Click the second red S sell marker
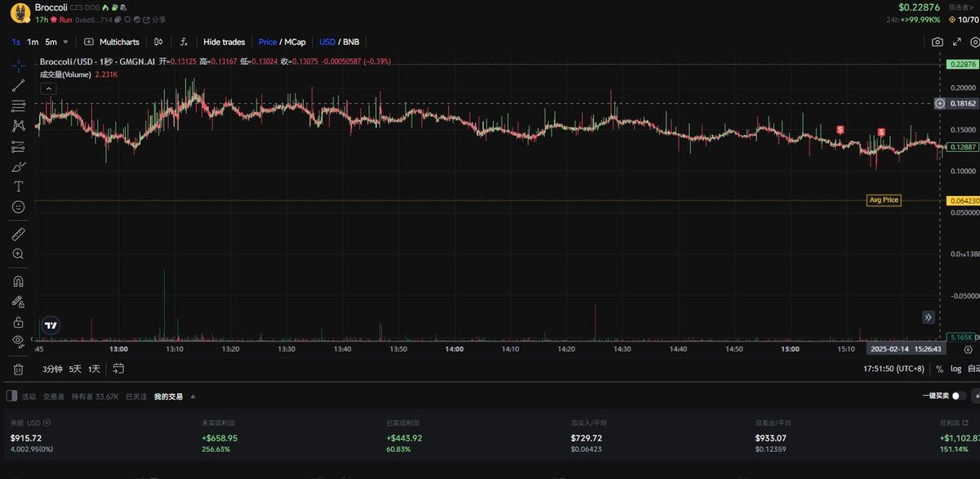The height and width of the screenshot is (479, 980). click(x=881, y=132)
